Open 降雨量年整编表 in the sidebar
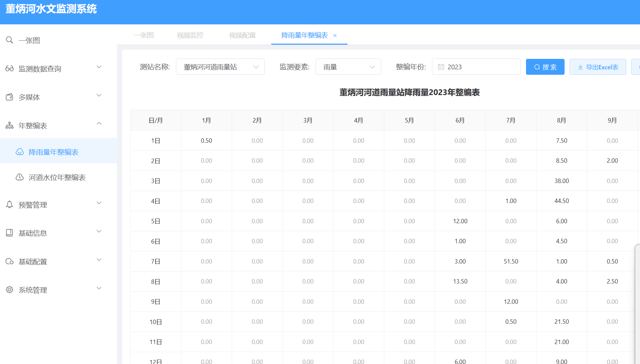Viewport: 640px width, 364px height. 59,151
